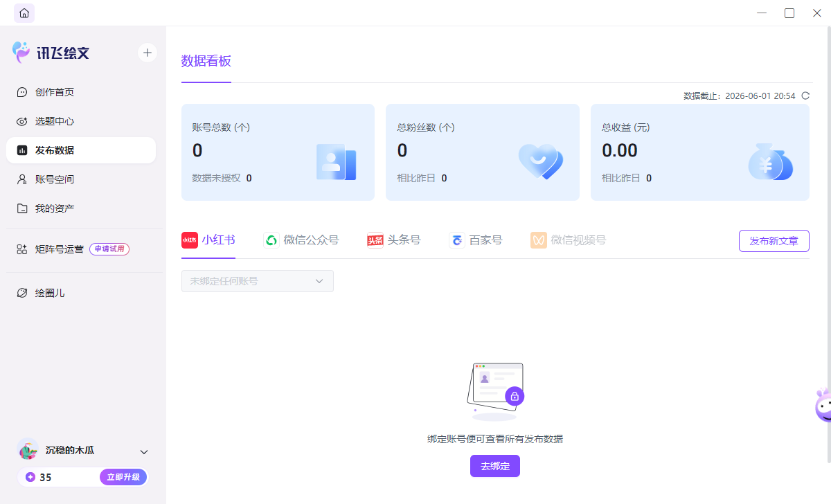The image size is (831, 504).
Task: Click the 小红书 red logo icon
Action: [190, 240]
